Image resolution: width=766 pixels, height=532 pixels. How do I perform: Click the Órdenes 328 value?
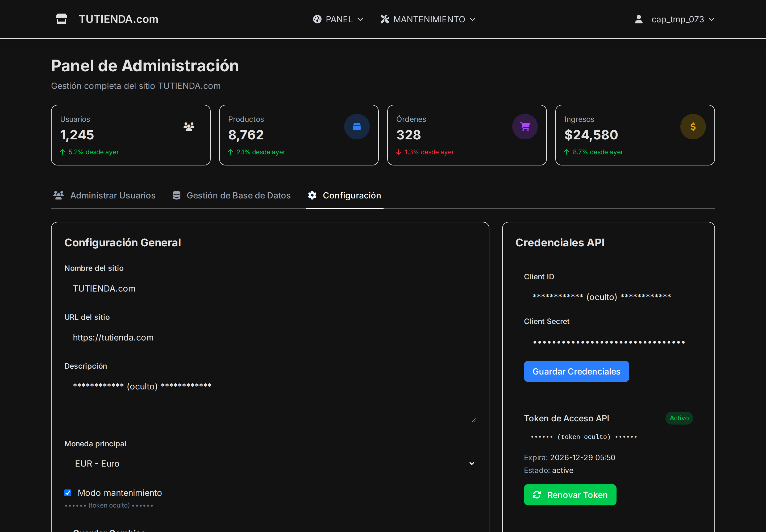pos(408,135)
